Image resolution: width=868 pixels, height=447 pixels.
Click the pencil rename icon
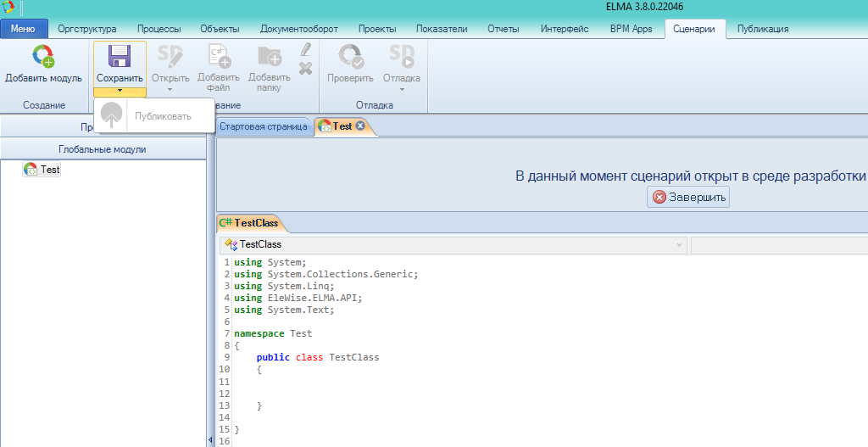point(306,50)
